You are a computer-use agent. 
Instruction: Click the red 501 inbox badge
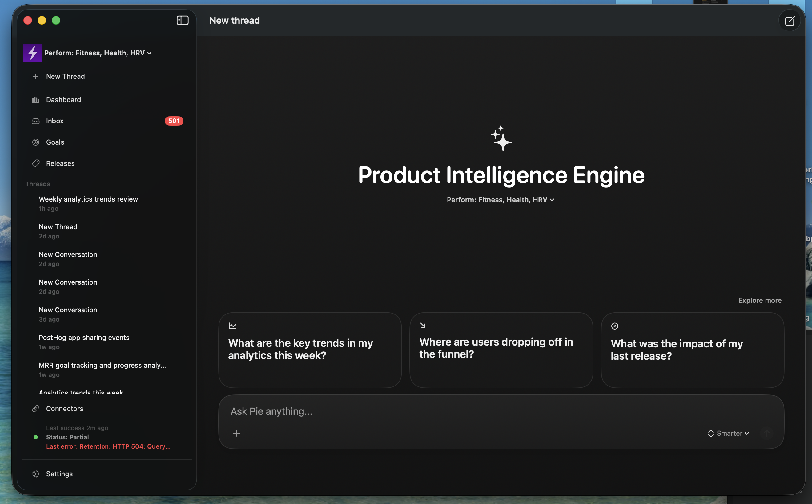coord(174,121)
